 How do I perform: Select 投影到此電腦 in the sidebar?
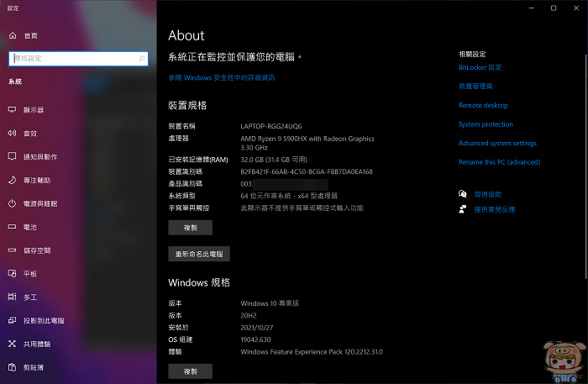[44, 321]
